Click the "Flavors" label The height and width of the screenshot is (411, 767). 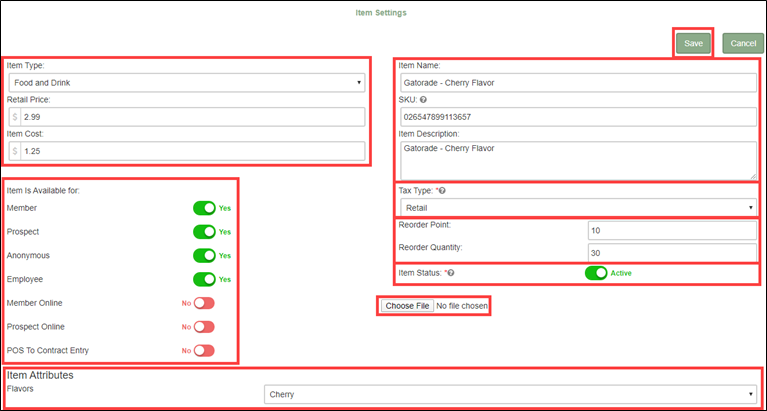pos(20,388)
